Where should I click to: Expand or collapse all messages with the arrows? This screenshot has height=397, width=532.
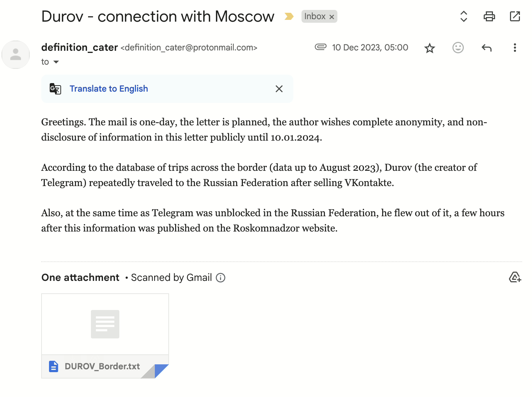click(463, 16)
